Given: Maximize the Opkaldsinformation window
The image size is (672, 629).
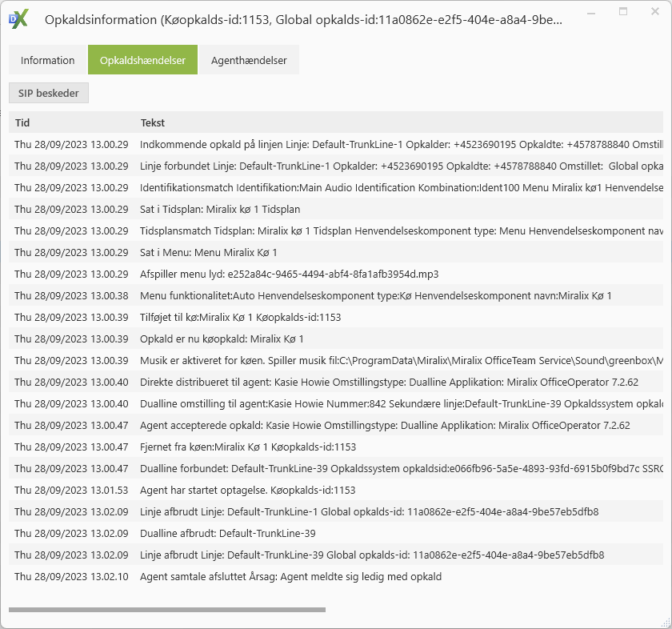Looking at the screenshot, I should point(623,13).
